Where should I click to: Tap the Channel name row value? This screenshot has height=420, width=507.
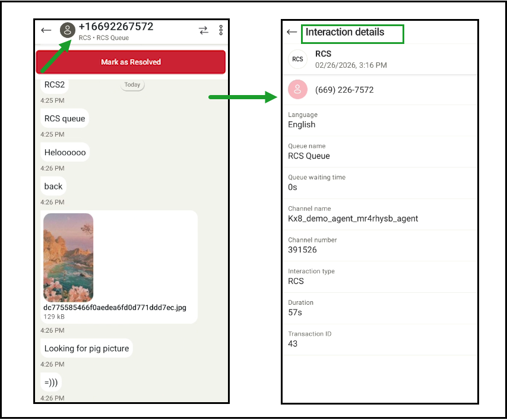point(353,219)
